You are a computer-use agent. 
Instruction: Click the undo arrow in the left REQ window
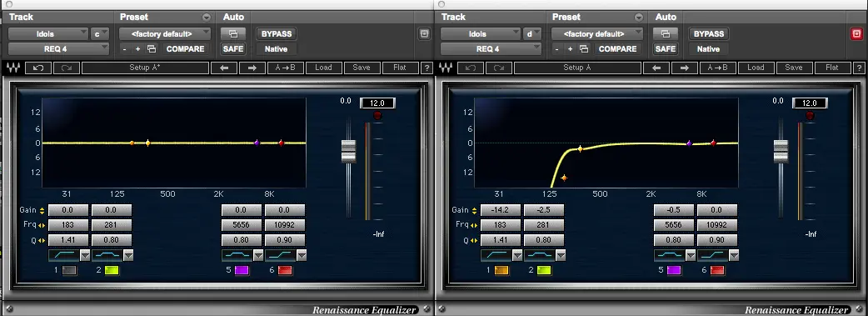37,68
